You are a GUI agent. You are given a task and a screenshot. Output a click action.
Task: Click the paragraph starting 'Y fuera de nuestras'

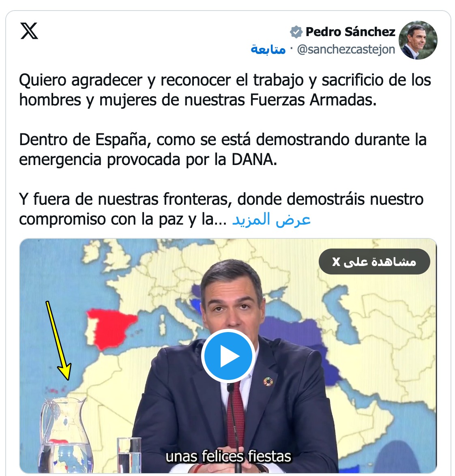pos(221,209)
